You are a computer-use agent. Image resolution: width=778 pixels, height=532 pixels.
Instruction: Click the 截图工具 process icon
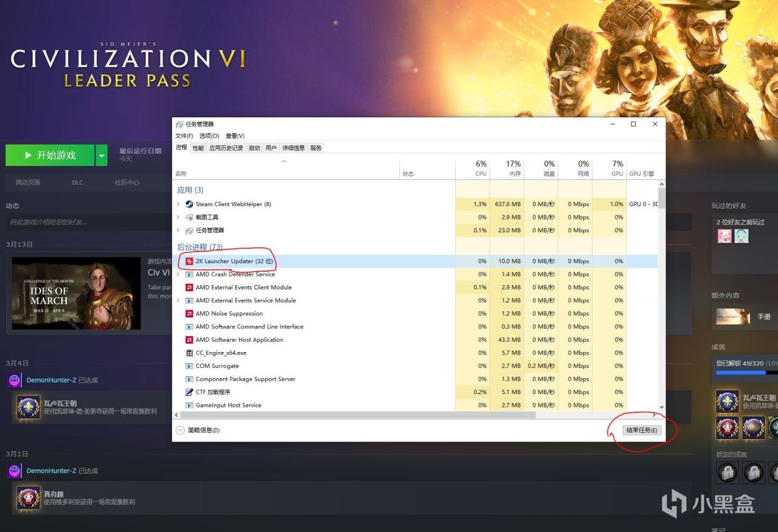pos(189,217)
